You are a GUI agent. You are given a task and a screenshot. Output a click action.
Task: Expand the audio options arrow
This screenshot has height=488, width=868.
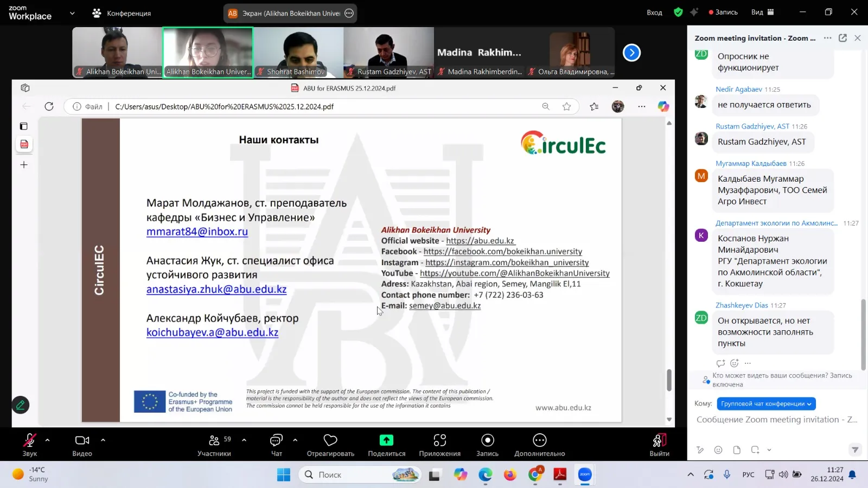(47, 440)
